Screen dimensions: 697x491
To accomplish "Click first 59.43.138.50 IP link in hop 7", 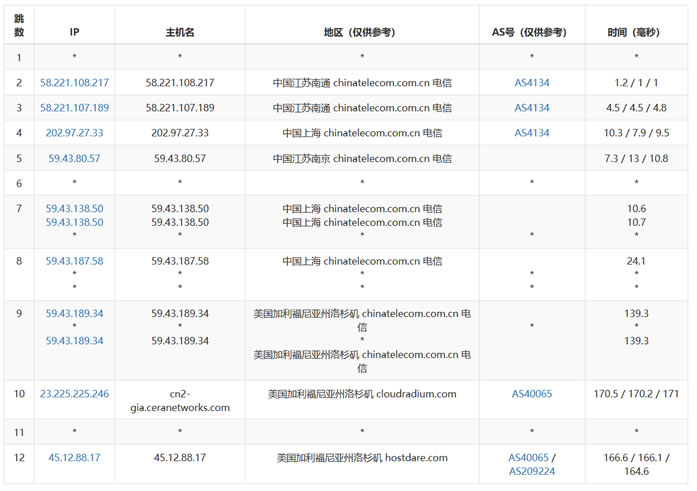I will coord(75,209).
